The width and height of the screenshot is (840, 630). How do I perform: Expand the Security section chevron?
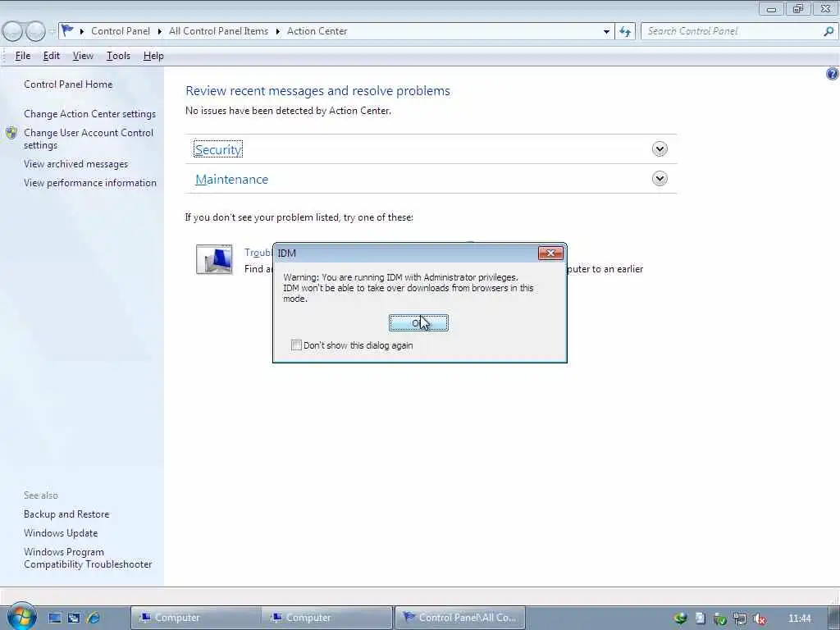(660, 149)
